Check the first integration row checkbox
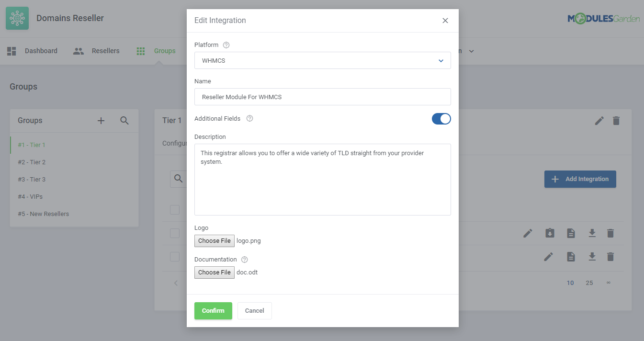This screenshot has width=644, height=341. (175, 233)
